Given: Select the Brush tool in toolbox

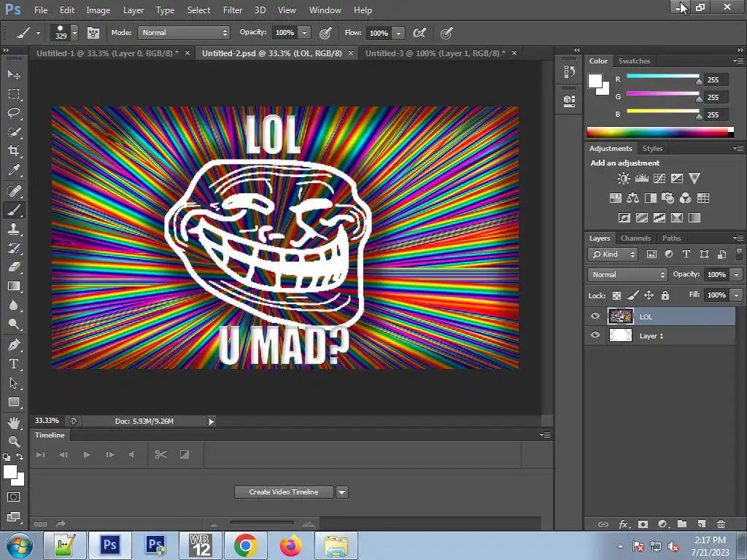Looking at the screenshot, I should [x=14, y=210].
